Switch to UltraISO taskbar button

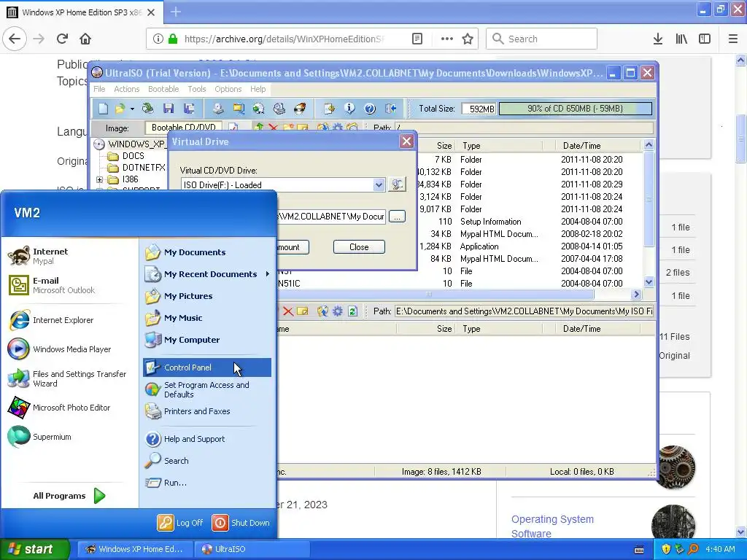click(x=252, y=549)
